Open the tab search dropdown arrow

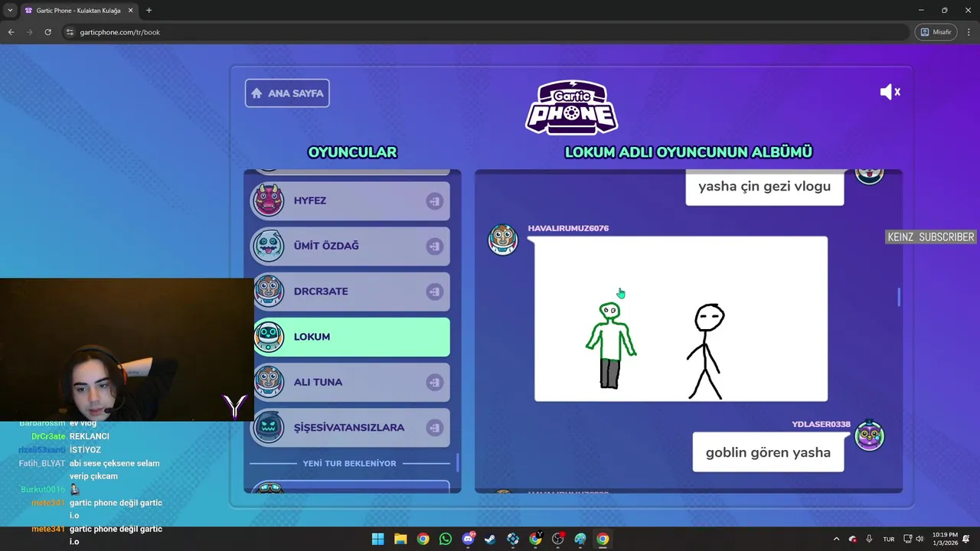pyautogui.click(x=10, y=10)
